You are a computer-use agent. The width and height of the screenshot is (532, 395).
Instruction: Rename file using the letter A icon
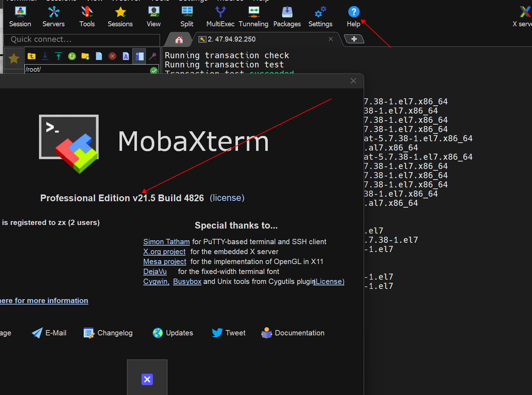coord(126,56)
